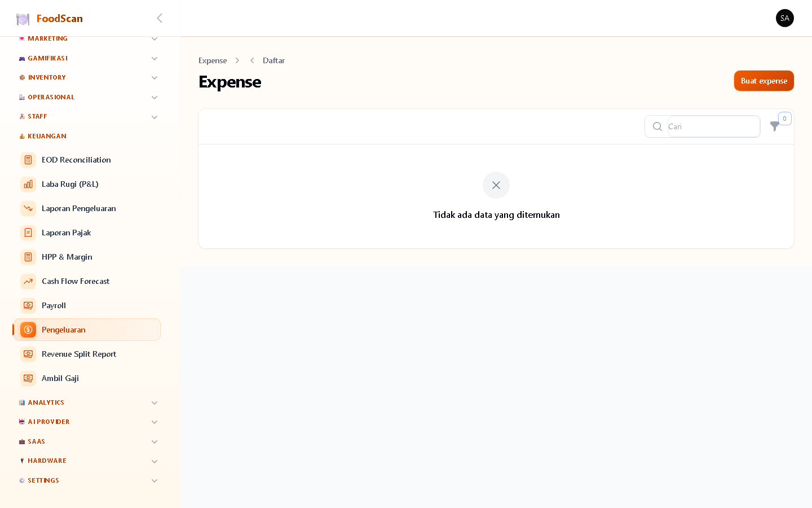The image size is (812, 508).
Task: Select the Laporan Pengeluaran trend icon
Action: pyautogui.click(x=28, y=208)
